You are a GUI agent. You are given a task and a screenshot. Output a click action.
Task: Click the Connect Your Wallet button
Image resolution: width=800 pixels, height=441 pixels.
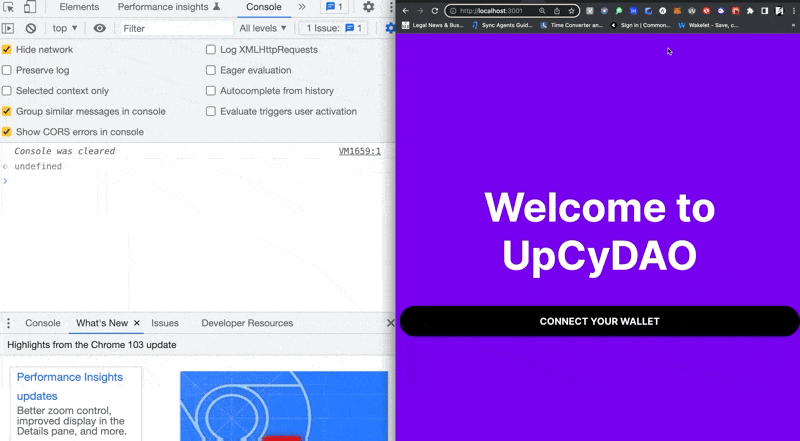599,321
